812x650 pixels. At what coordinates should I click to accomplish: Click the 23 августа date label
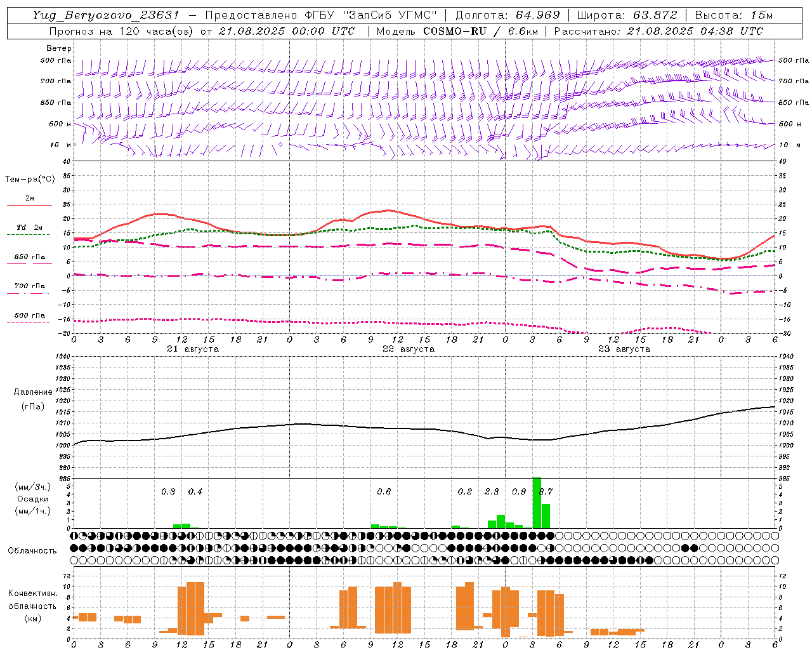(624, 349)
